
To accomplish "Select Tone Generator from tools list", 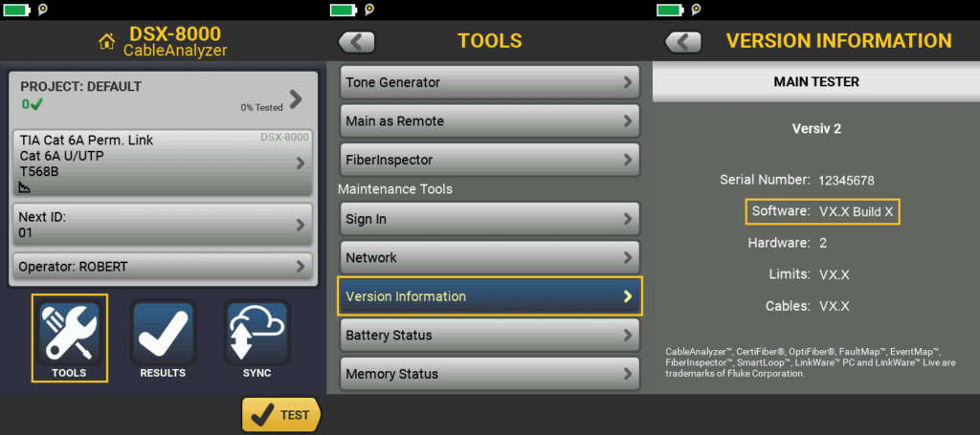I will [489, 82].
